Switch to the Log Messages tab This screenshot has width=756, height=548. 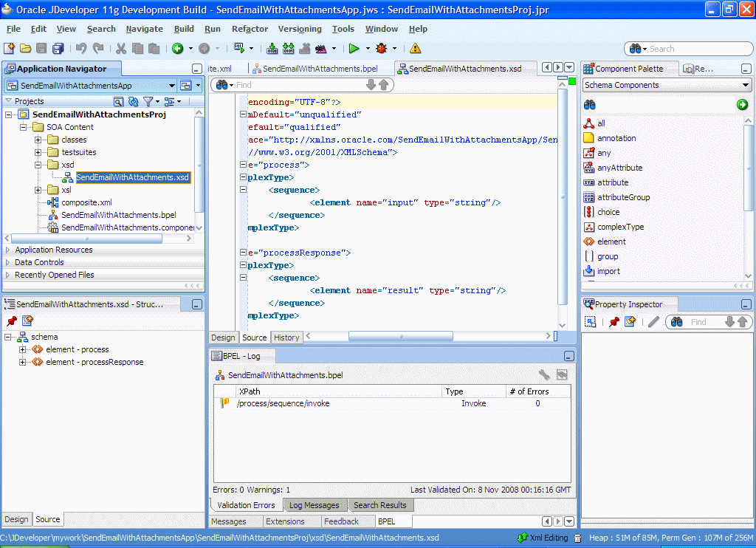(x=314, y=505)
